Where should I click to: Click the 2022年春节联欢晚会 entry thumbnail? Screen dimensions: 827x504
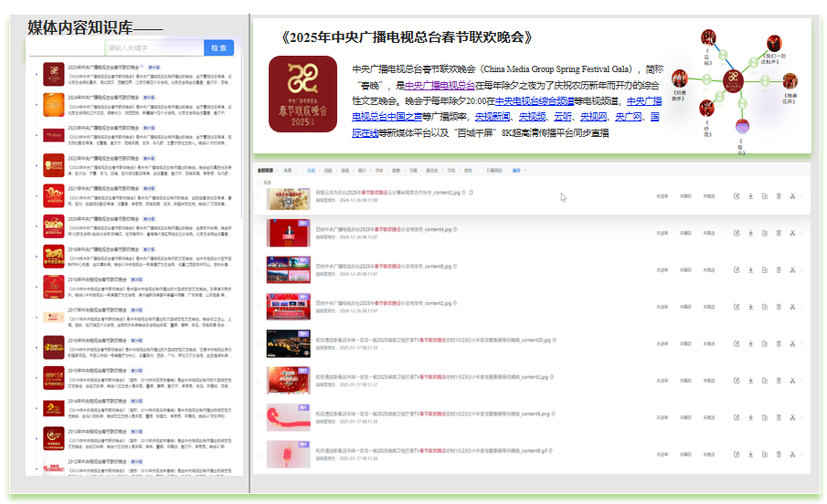tap(54, 165)
